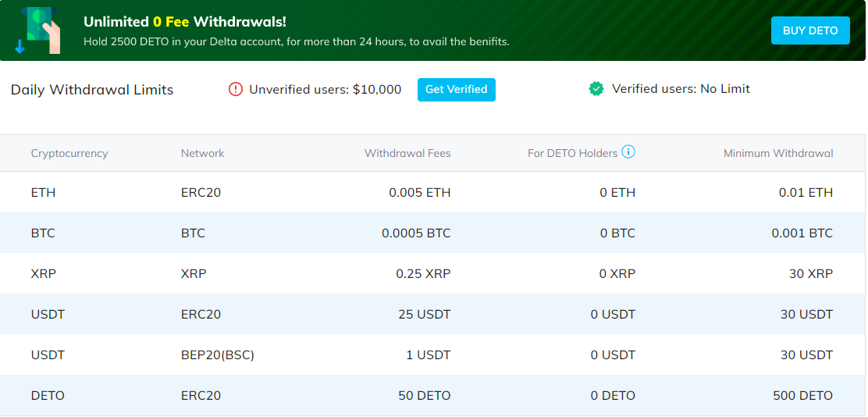Click the 25 USDT withdrawal fee cell
The height and width of the screenshot is (417, 868).
pos(424,315)
